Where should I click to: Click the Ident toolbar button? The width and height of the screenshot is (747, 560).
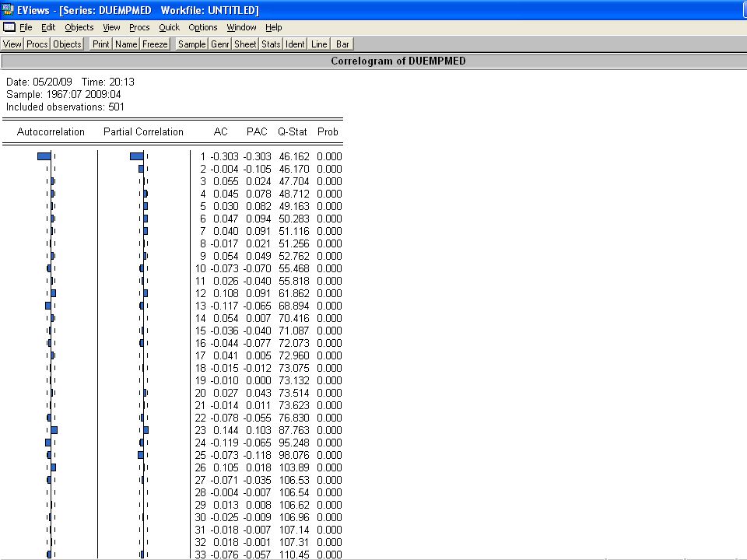point(295,44)
